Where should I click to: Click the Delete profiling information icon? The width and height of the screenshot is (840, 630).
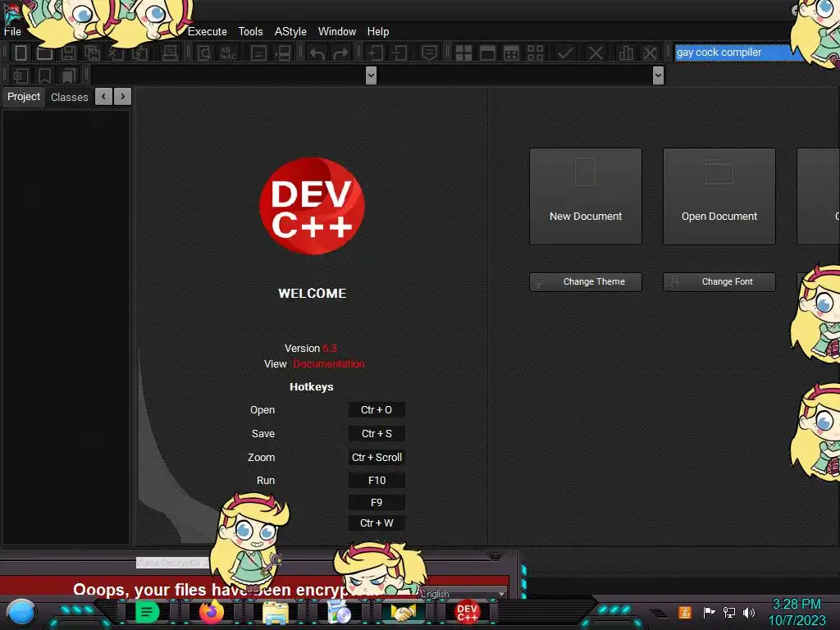pos(650,53)
